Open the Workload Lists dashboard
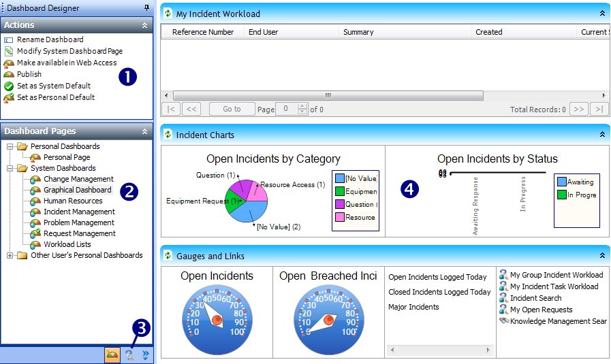611x364 pixels. coord(67,244)
